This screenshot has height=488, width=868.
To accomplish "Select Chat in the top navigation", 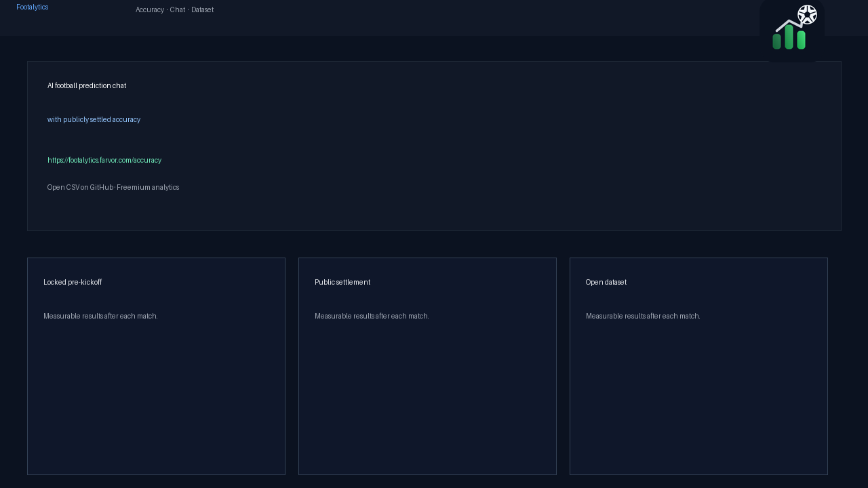I will point(178,9).
